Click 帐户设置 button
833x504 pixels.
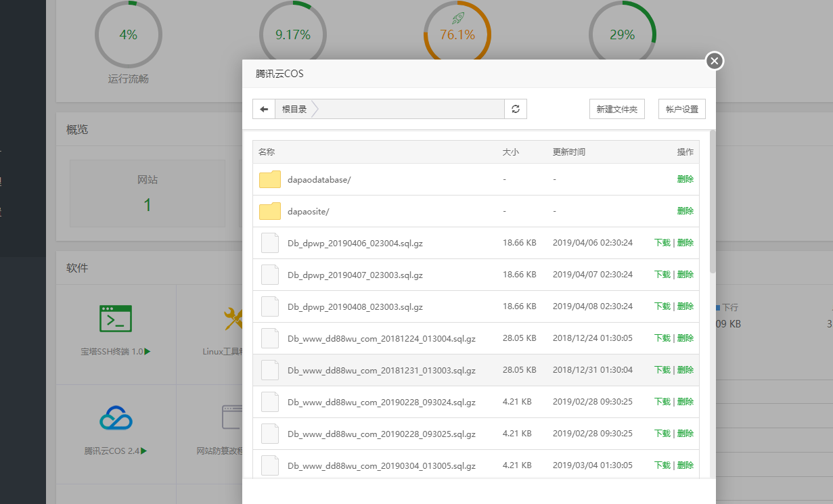click(x=682, y=109)
